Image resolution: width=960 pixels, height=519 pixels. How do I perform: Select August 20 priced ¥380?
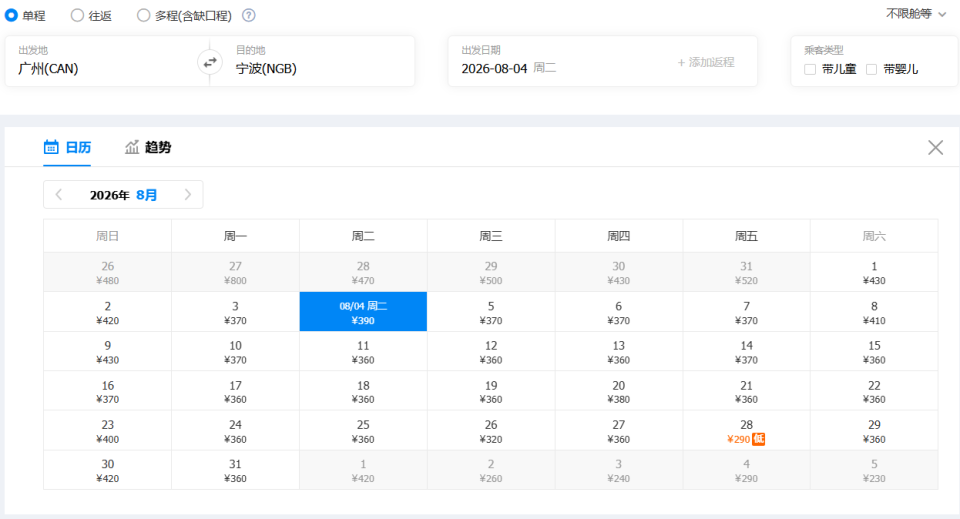[x=618, y=392]
